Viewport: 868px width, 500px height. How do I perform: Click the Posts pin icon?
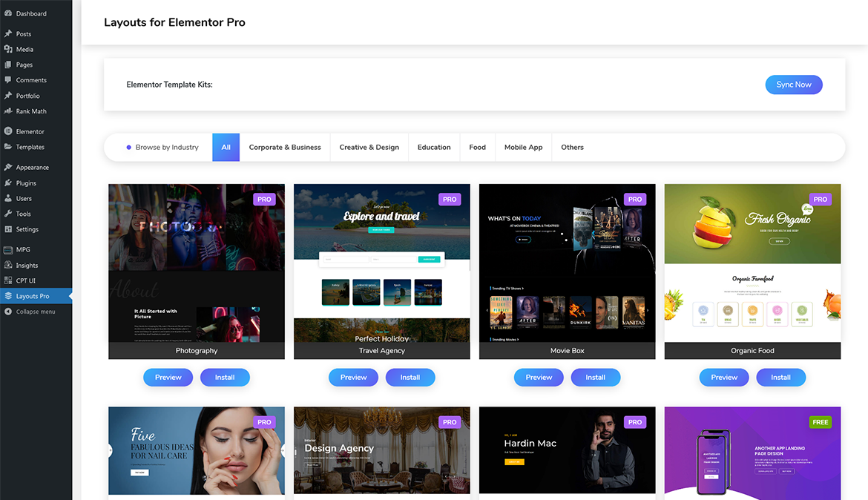point(7,34)
